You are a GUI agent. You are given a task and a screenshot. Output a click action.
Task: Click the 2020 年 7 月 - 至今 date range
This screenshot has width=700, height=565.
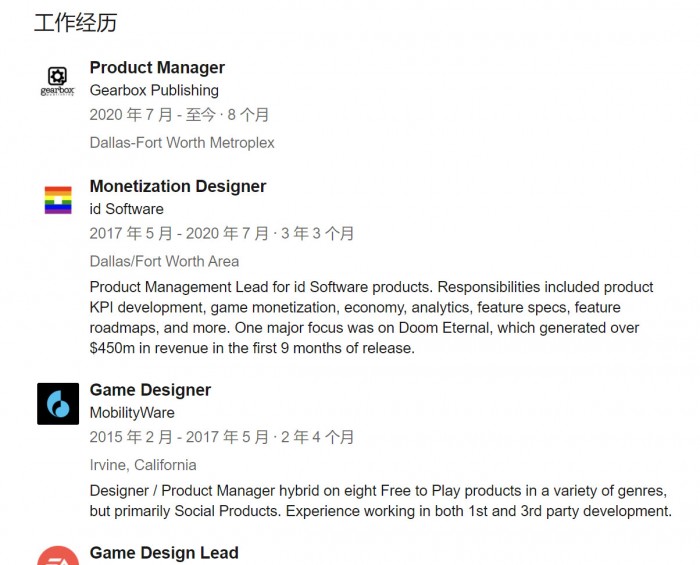tap(179, 115)
